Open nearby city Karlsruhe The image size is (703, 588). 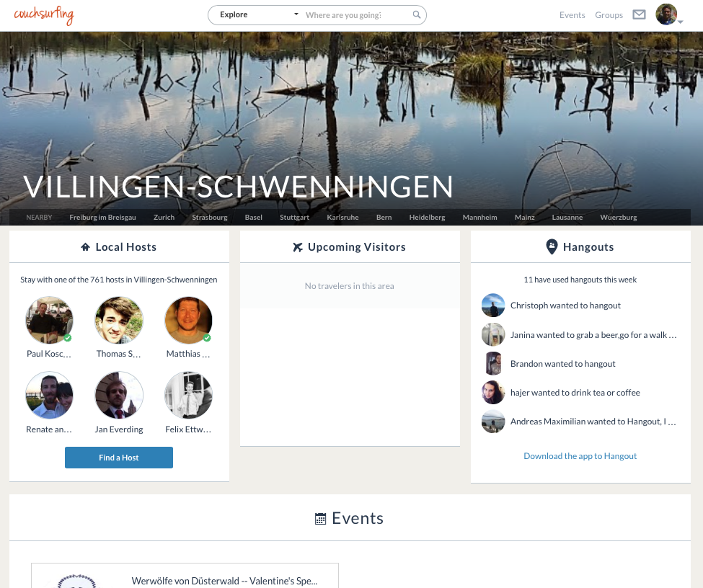coord(342,218)
